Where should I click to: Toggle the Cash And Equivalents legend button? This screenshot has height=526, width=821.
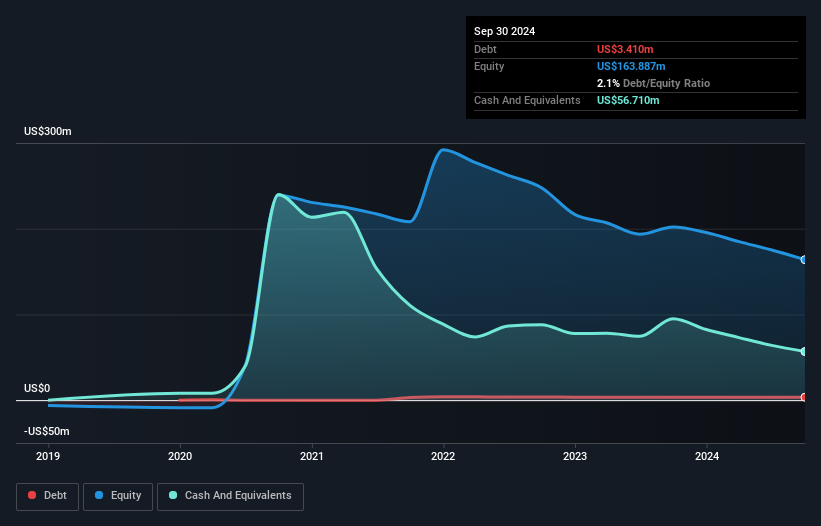click(x=230, y=496)
